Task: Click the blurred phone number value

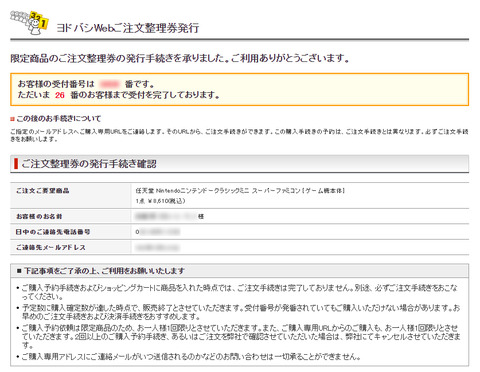Action: 158,232
